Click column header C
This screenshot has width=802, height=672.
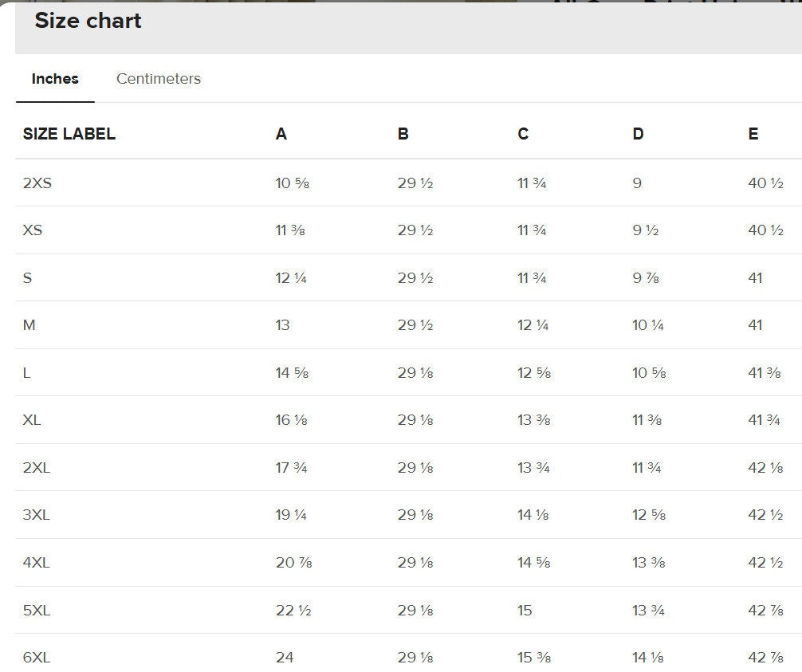(x=523, y=134)
